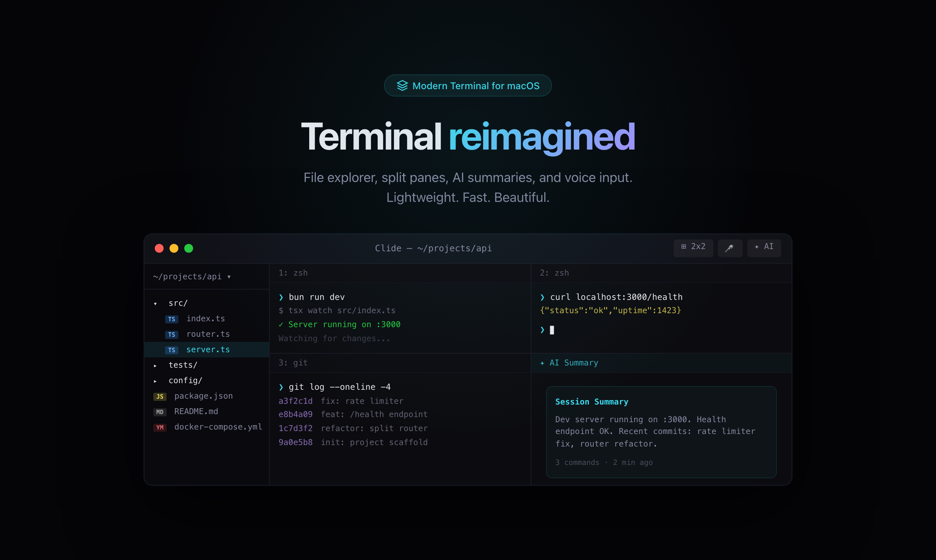Click the JS icon beside package.json
936x560 pixels.
[x=160, y=396]
